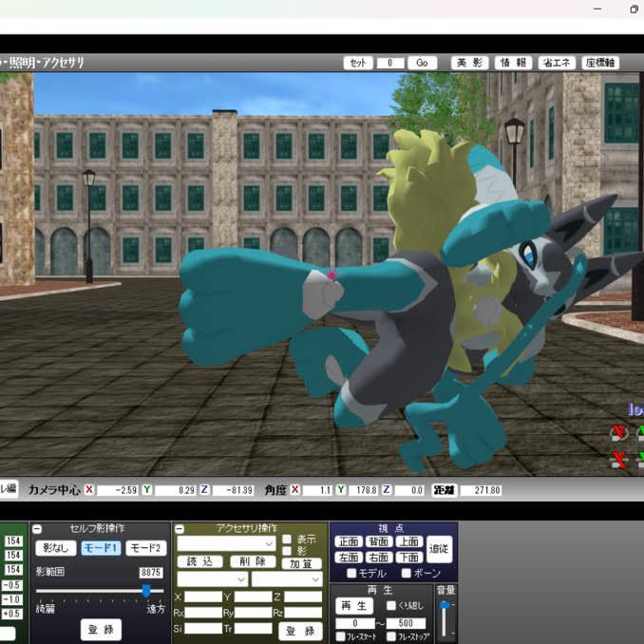Toggle the 省エネ power saving mode
The width and height of the screenshot is (644, 644).
[x=557, y=63]
